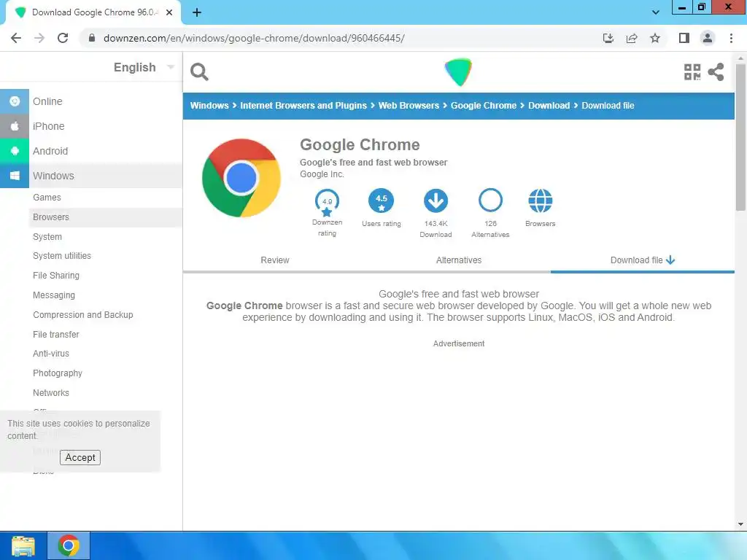This screenshot has width=747, height=560.
Task: Open the Chrome three-dot menu
Action: (731, 38)
